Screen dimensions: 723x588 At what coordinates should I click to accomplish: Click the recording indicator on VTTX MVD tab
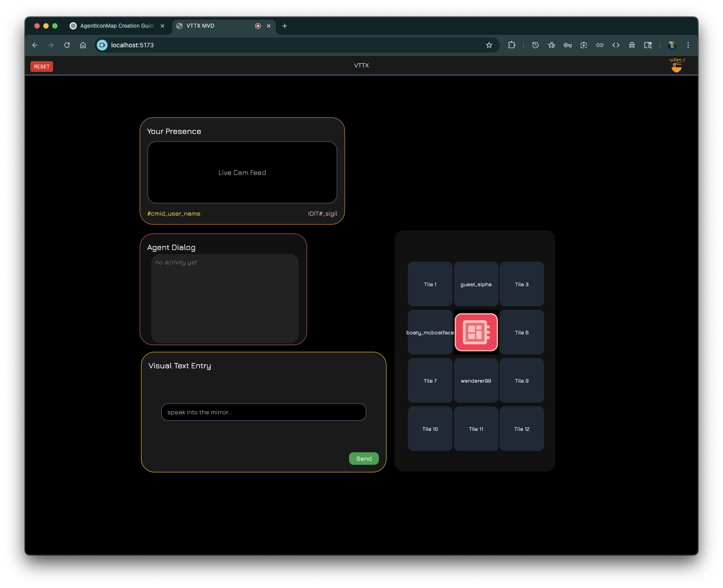point(258,26)
